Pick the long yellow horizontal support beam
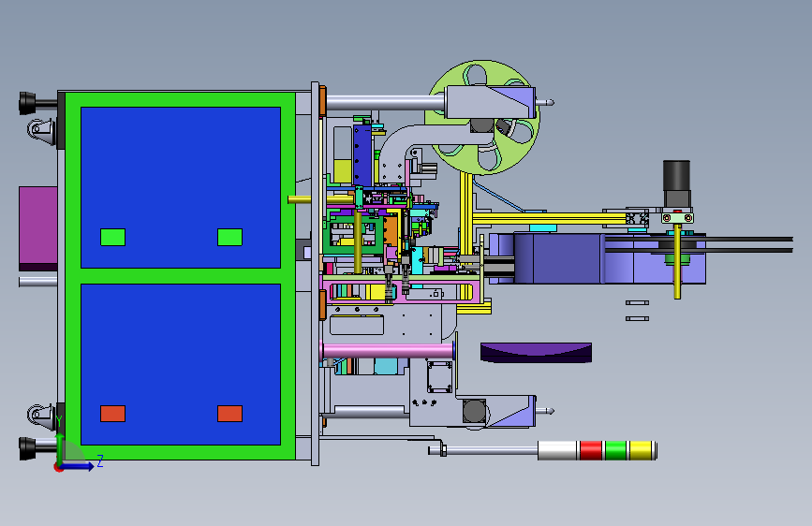This screenshot has width=812, height=526. click(549, 218)
